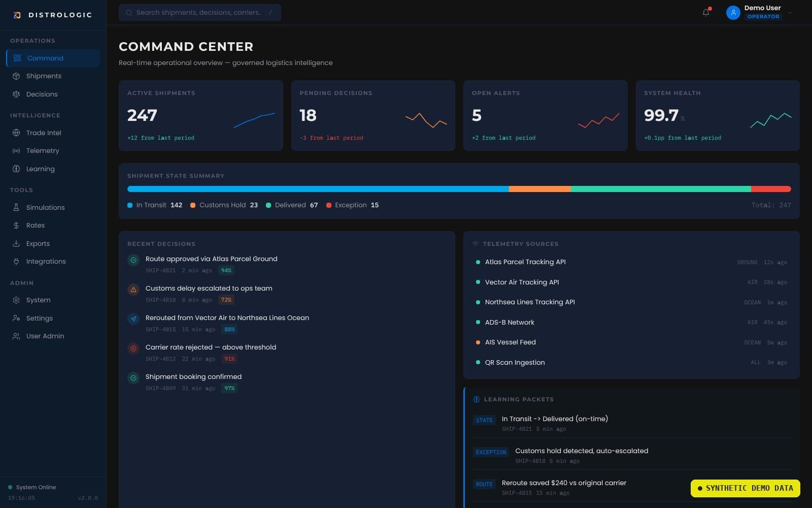The height and width of the screenshot is (508, 812).
Task: Open the System Health 99.7 card
Action: tap(718, 115)
